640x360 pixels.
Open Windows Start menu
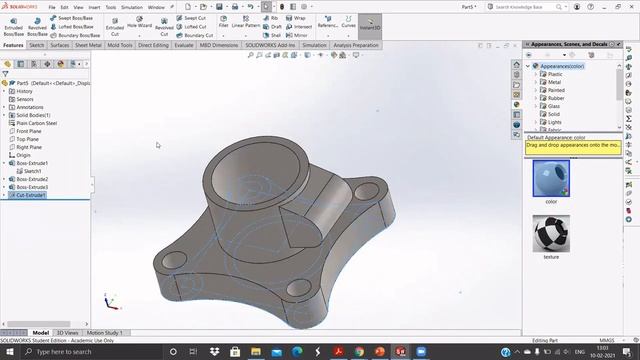(10, 351)
